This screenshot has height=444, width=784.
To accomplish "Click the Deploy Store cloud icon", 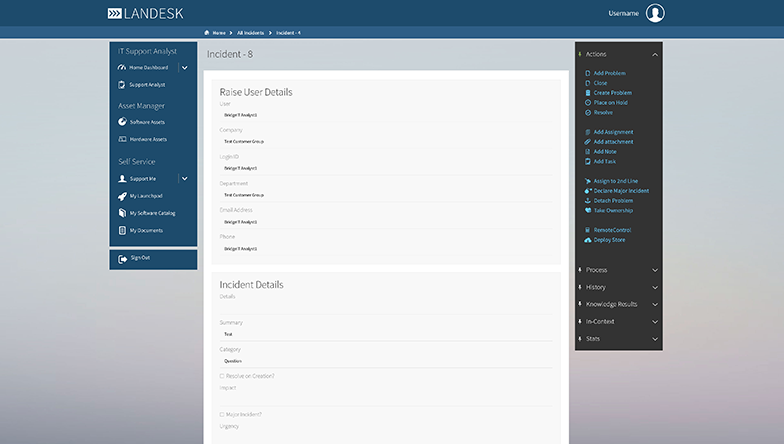I will click(x=587, y=240).
